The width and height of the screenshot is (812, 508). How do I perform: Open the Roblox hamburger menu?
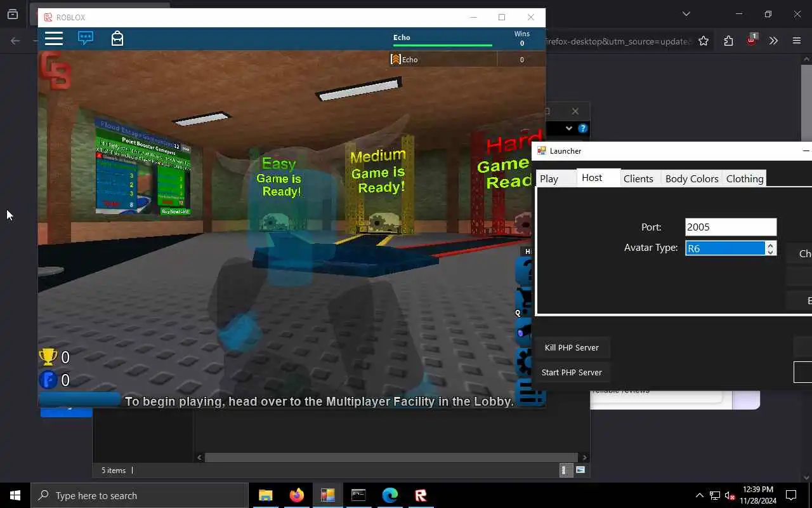pos(54,39)
